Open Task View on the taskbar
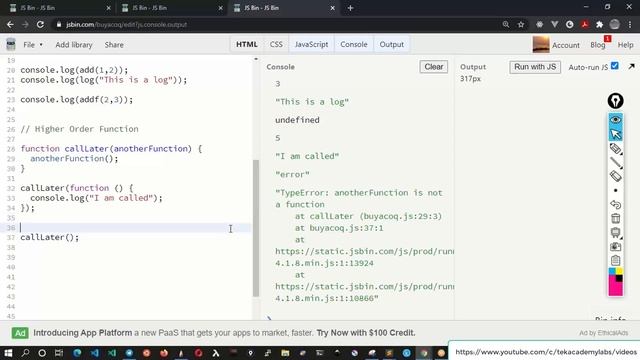The height and width of the screenshot is (360, 640). [x=59, y=353]
